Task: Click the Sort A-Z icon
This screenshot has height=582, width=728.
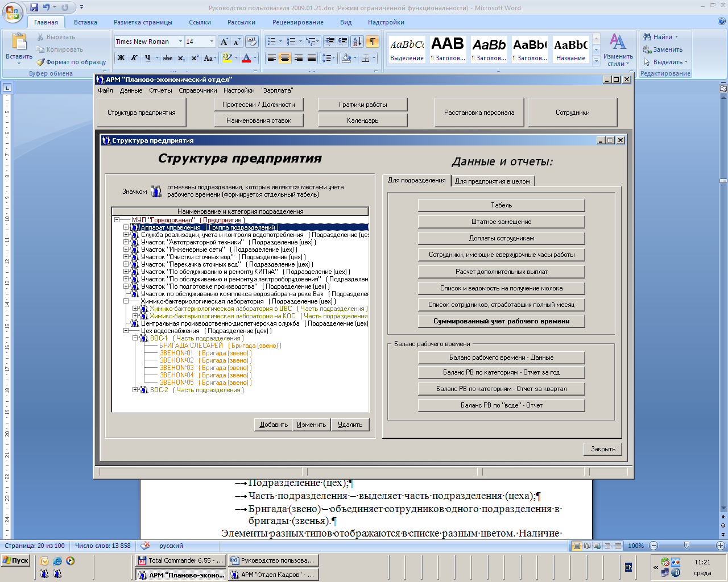Action: point(357,41)
